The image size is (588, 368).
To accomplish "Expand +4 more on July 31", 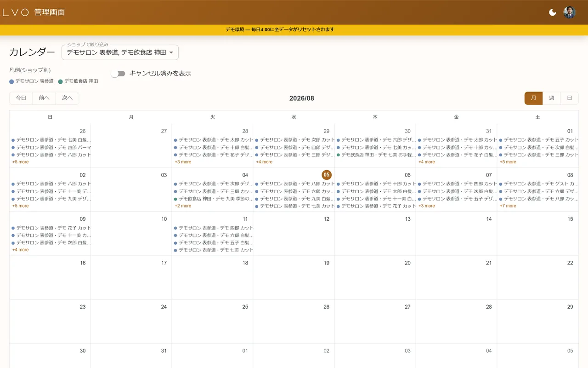I will click(x=427, y=162).
